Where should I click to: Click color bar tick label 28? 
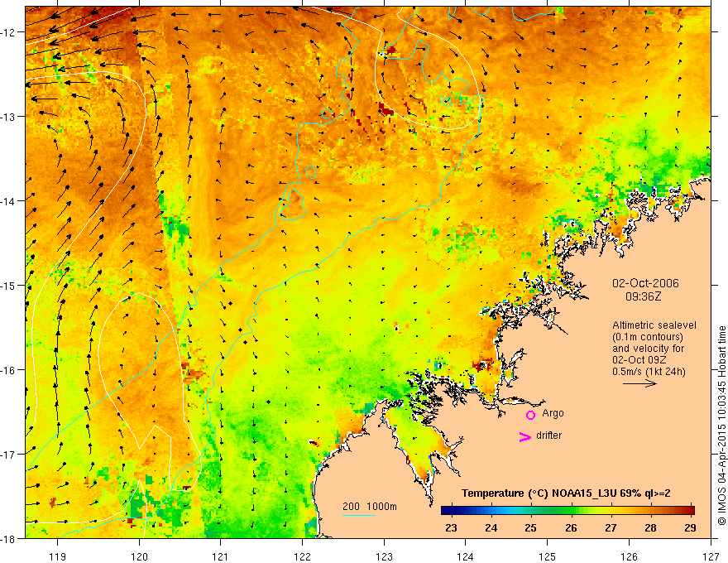650,527
